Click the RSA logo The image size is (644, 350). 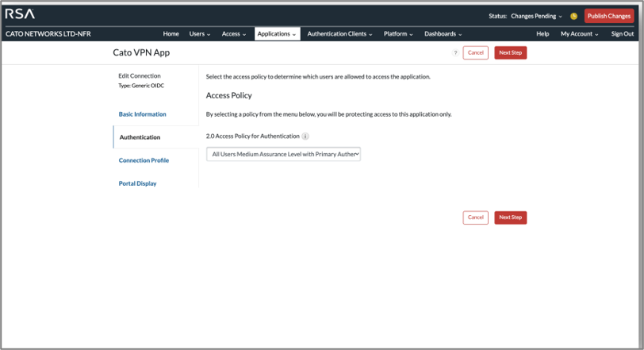click(20, 14)
